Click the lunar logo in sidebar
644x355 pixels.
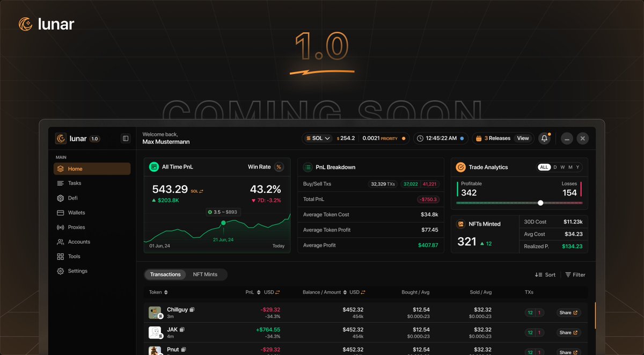click(61, 139)
